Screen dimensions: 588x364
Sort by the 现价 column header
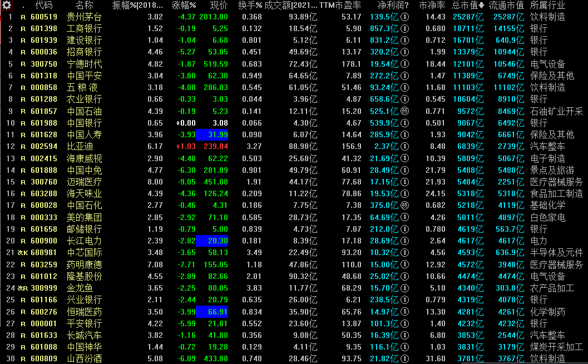pyautogui.click(x=219, y=5)
